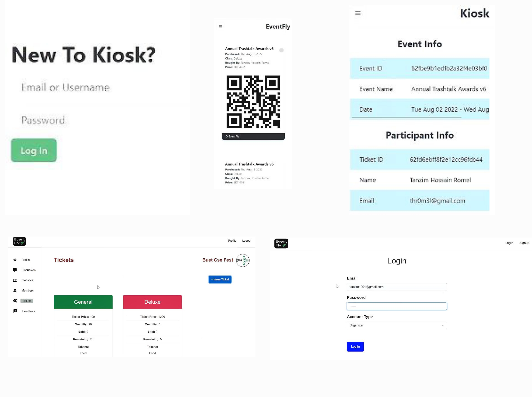Click Deluxe Ticket Price: 1000
This screenshot has width=532, height=397.
153,317
